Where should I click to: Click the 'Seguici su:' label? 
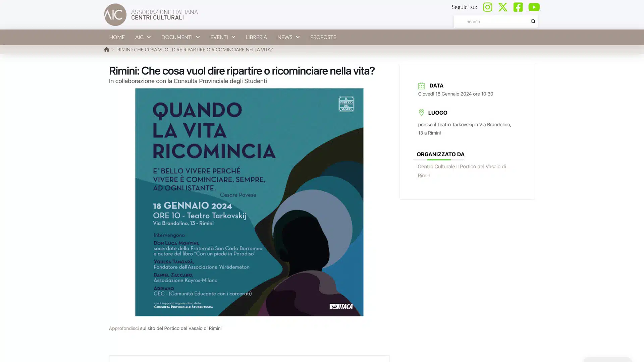[x=464, y=7]
